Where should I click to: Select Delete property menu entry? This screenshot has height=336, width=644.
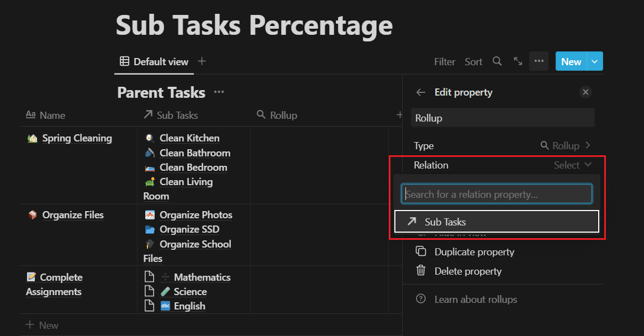(468, 271)
